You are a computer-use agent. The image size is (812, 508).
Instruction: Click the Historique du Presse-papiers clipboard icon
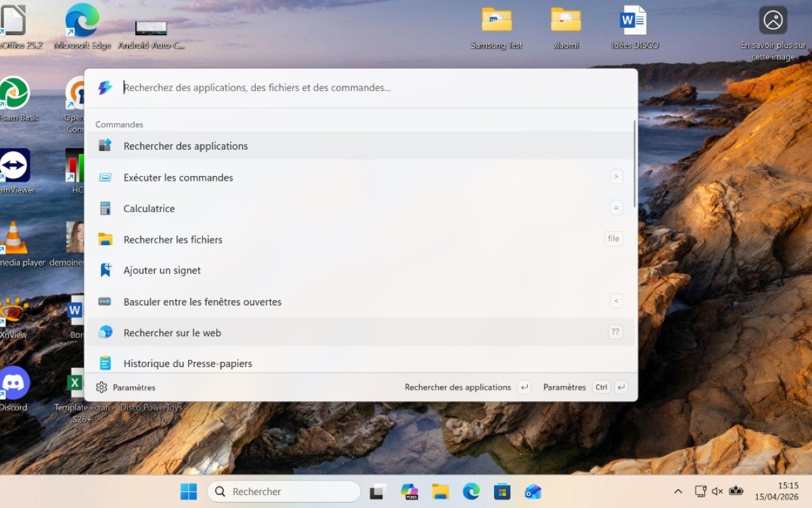click(105, 363)
